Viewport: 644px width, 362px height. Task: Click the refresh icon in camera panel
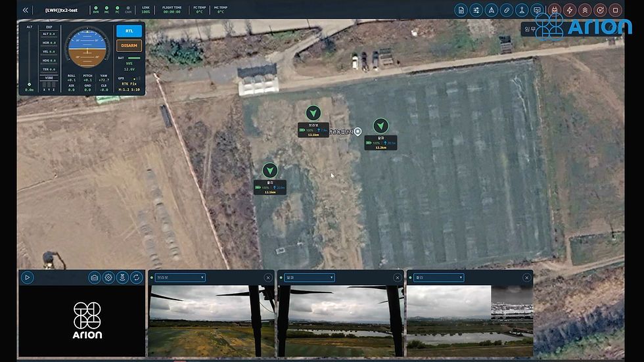click(x=137, y=277)
